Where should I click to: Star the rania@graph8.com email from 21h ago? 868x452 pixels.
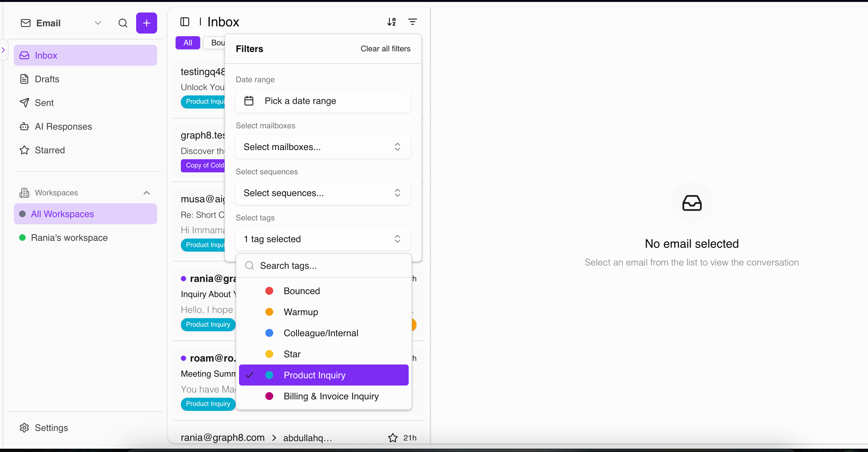point(393,438)
